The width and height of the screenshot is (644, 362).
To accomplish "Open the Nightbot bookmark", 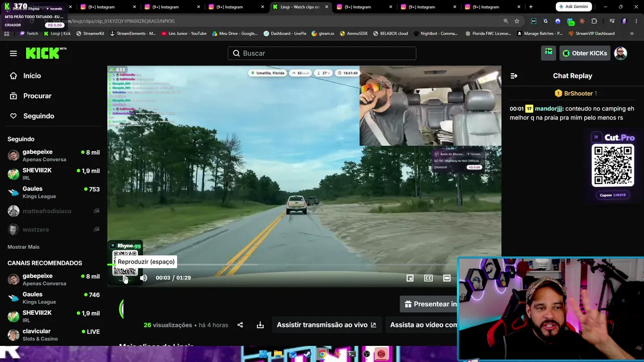I will pyautogui.click(x=436, y=34).
